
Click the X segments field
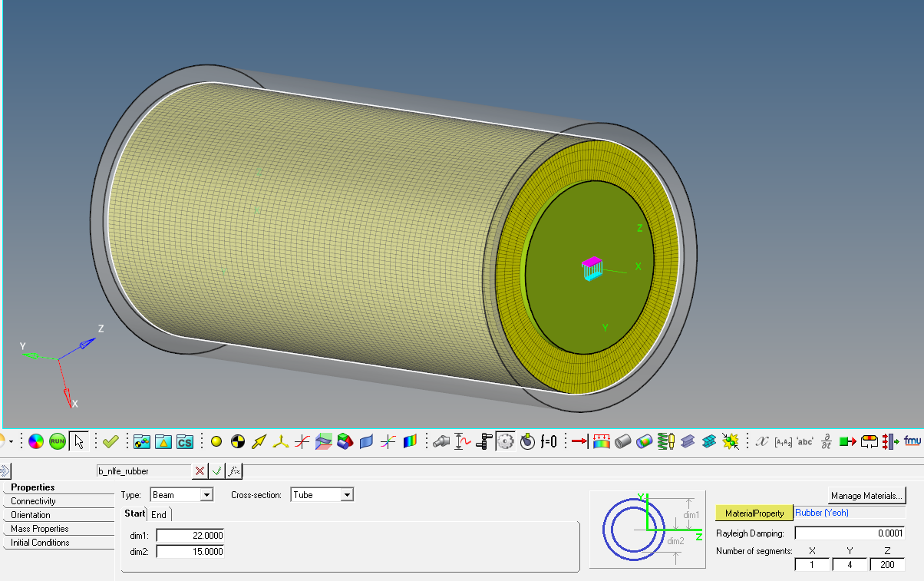813,565
